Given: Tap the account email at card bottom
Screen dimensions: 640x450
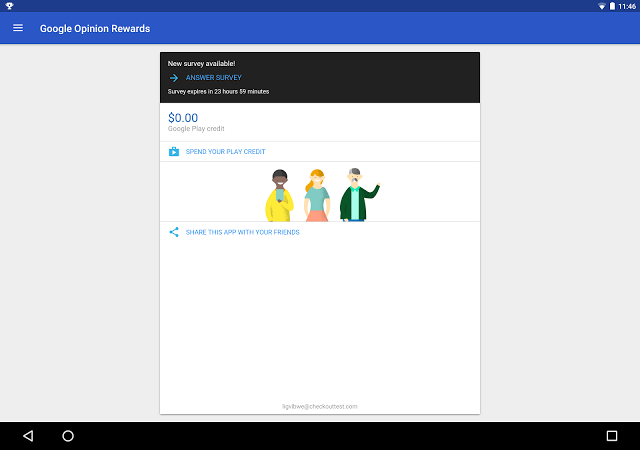Looking at the screenshot, I should (319, 406).
